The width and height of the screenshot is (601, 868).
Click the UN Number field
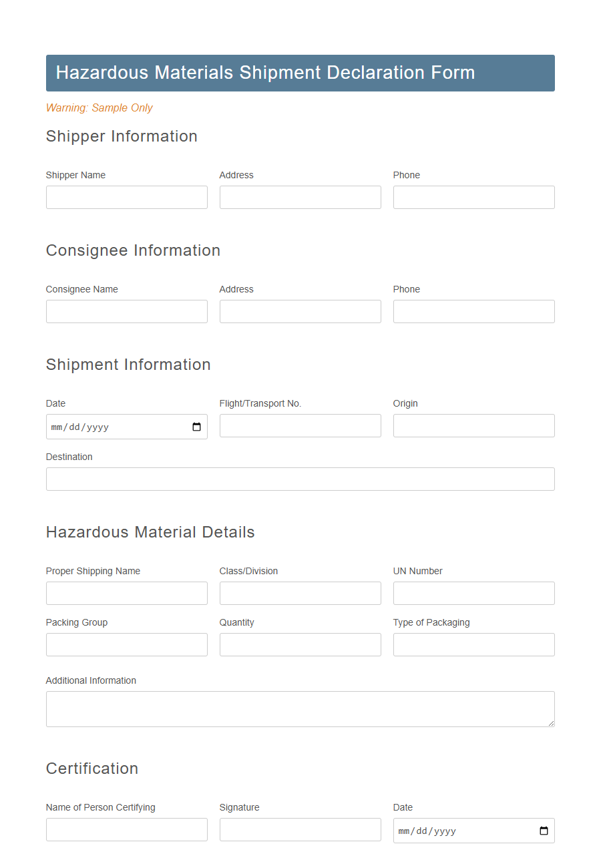point(473,593)
